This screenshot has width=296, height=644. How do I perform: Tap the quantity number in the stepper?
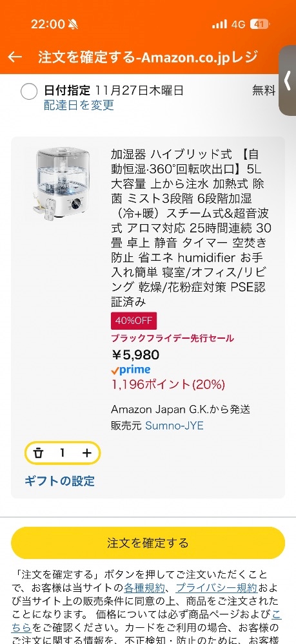pos(63,453)
